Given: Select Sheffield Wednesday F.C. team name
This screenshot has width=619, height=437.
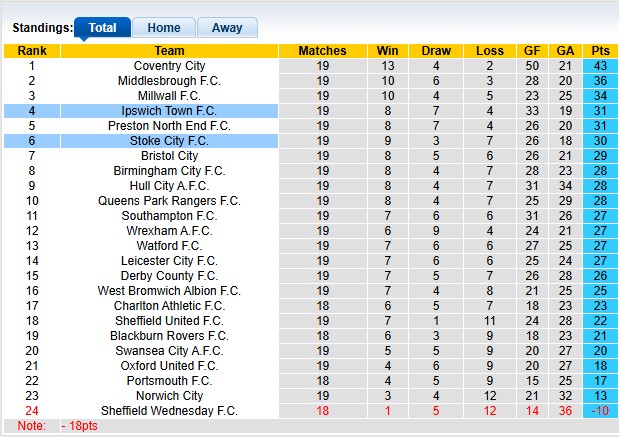Looking at the screenshot, I should pos(169,411).
